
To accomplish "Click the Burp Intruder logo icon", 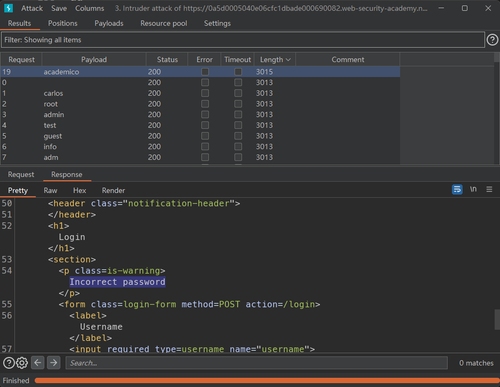I will click(8, 8).
